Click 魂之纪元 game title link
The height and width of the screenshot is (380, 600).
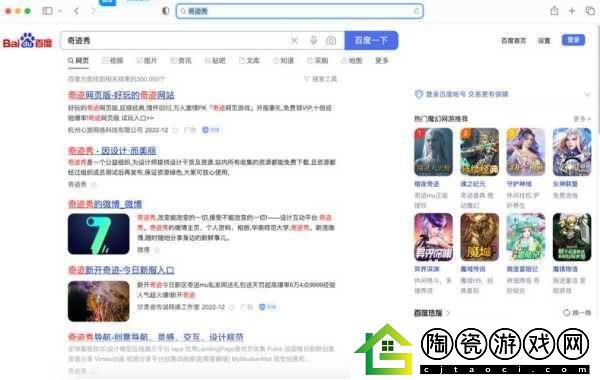point(473,184)
